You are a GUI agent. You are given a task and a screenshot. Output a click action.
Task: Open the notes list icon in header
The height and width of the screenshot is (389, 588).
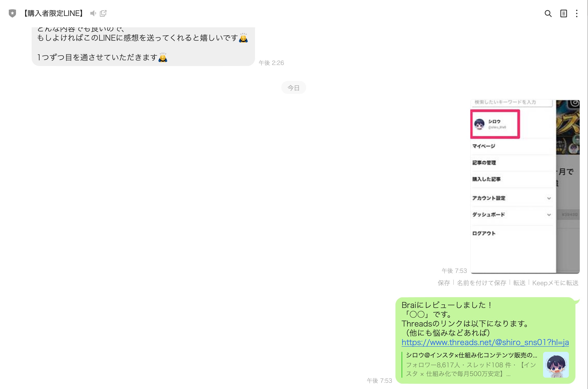pyautogui.click(x=563, y=13)
